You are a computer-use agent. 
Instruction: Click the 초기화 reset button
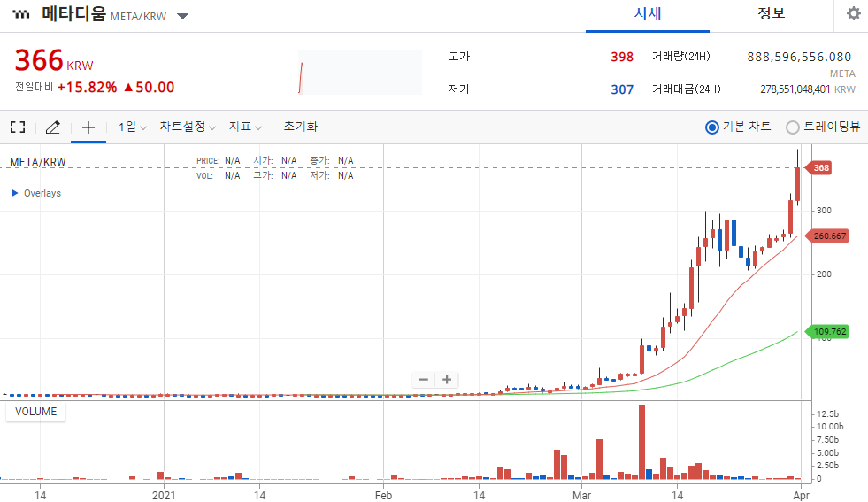pos(301,127)
